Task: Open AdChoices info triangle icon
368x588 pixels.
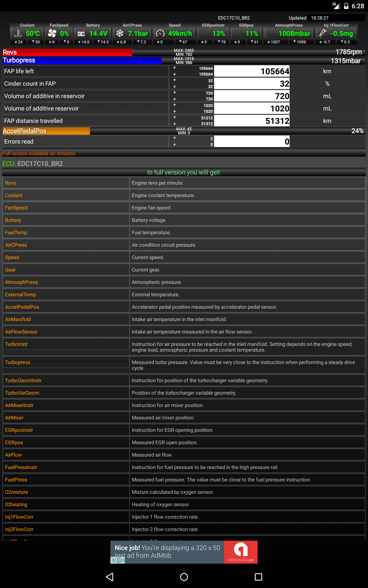Action: 121,560
